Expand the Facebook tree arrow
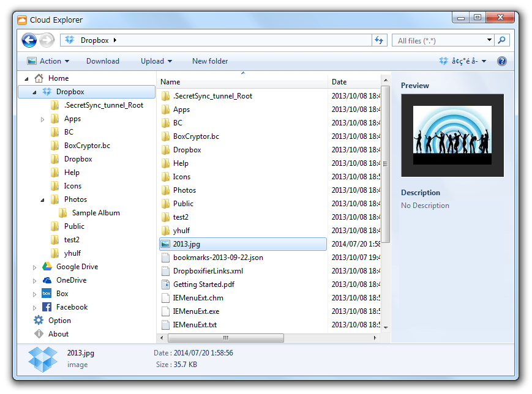The height and width of the screenshot is (394, 532). point(34,308)
